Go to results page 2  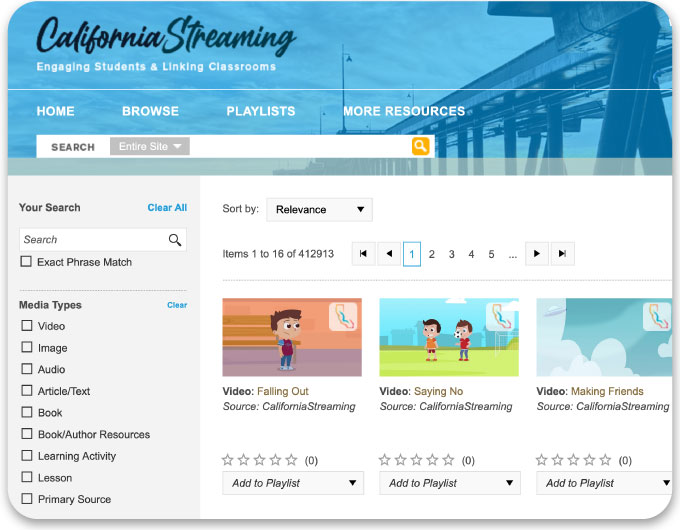click(432, 254)
